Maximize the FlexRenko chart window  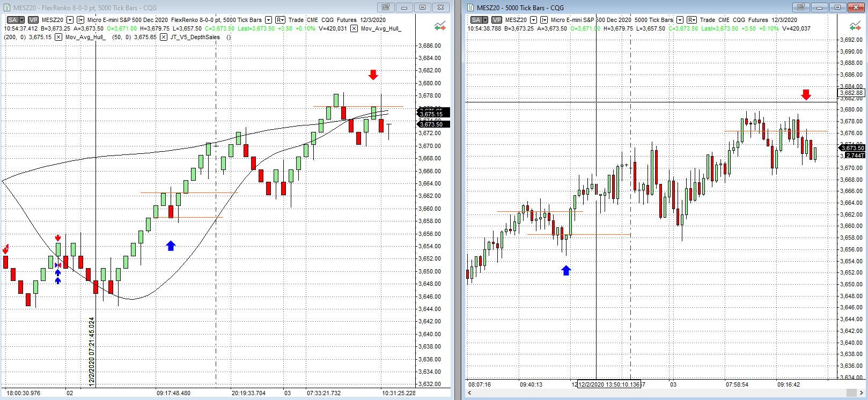click(422, 8)
